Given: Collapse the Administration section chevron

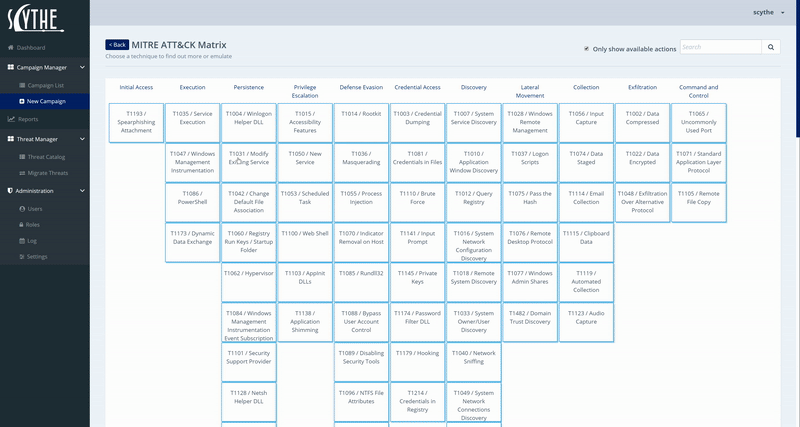Looking at the screenshot, I should (83, 191).
